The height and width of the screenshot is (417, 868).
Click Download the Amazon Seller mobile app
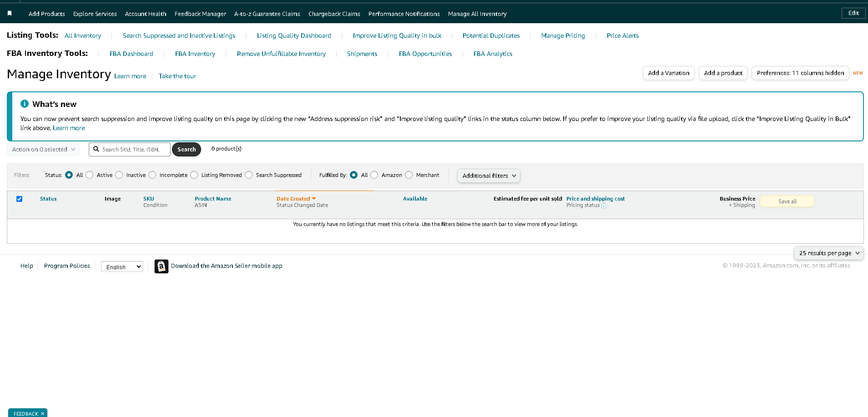pos(227,266)
